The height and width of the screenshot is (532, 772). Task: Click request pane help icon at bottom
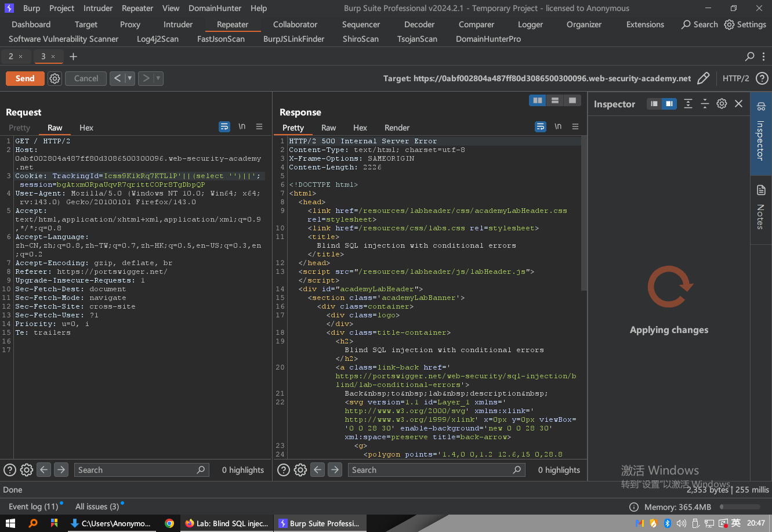pos(10,470)
